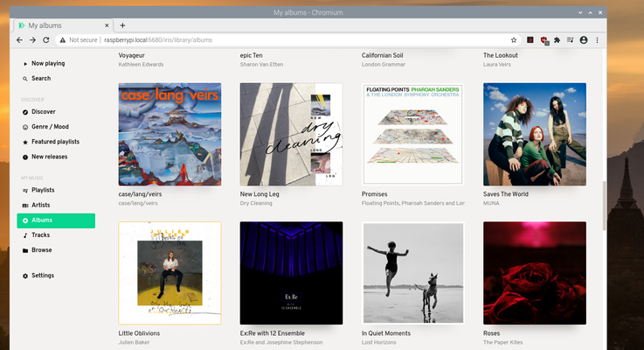The width and height of the screenshot is (644, 350).
Task: Open the Settings gear in sidebar
Action: click(x=25, y=276)
